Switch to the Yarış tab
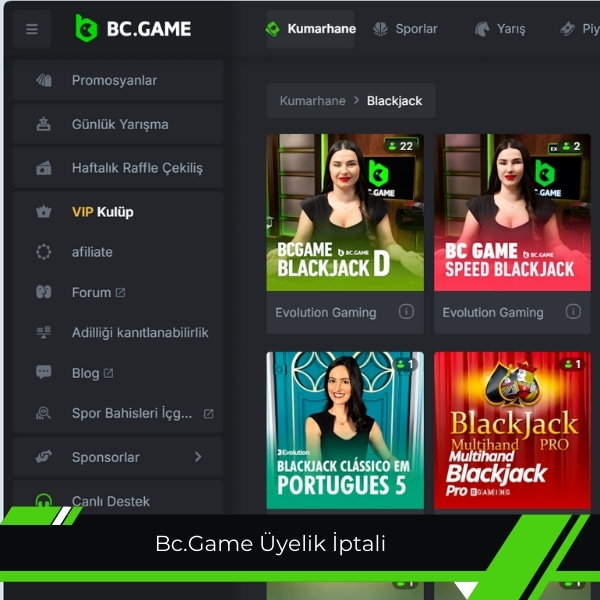 (500, 29)
